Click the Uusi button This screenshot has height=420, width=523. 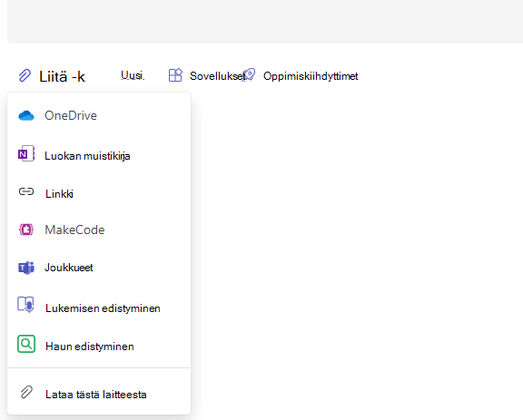tap(133, 75)
